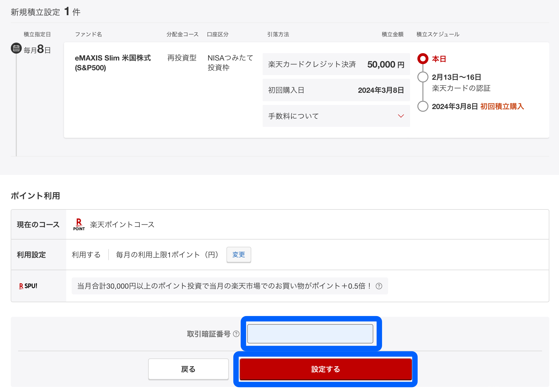Click the ポイント利用 heading
Viewport: 559px width, 392px height.
coord(35,196)
